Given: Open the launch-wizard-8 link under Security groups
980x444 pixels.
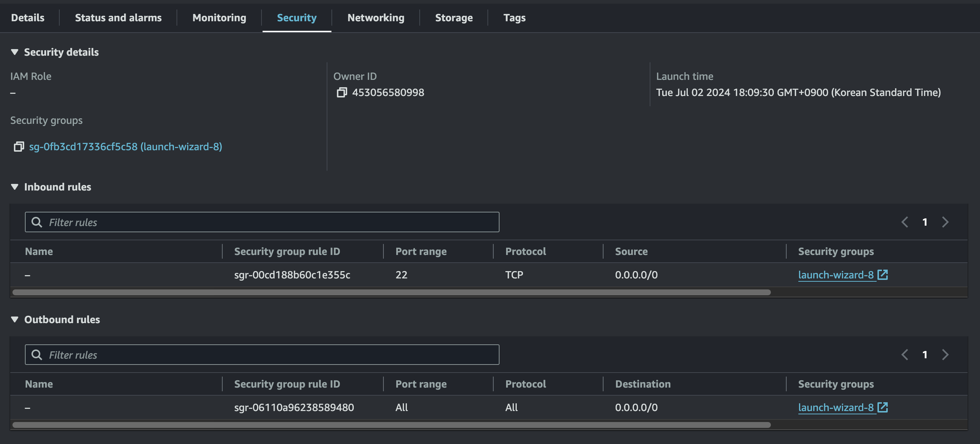Looking at the screenshot, I should click(x=835, y=274).
